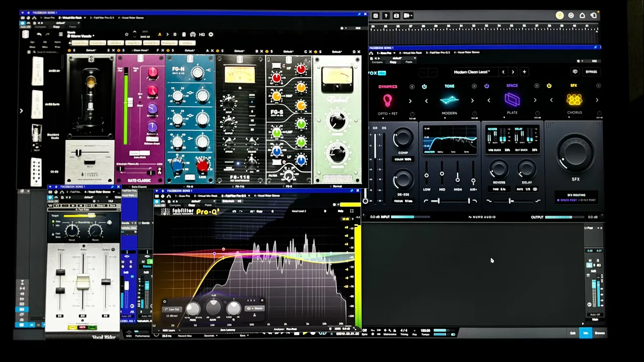Open the Mix view in bottom bar
The image size is (644, 362).
(586, 333)
